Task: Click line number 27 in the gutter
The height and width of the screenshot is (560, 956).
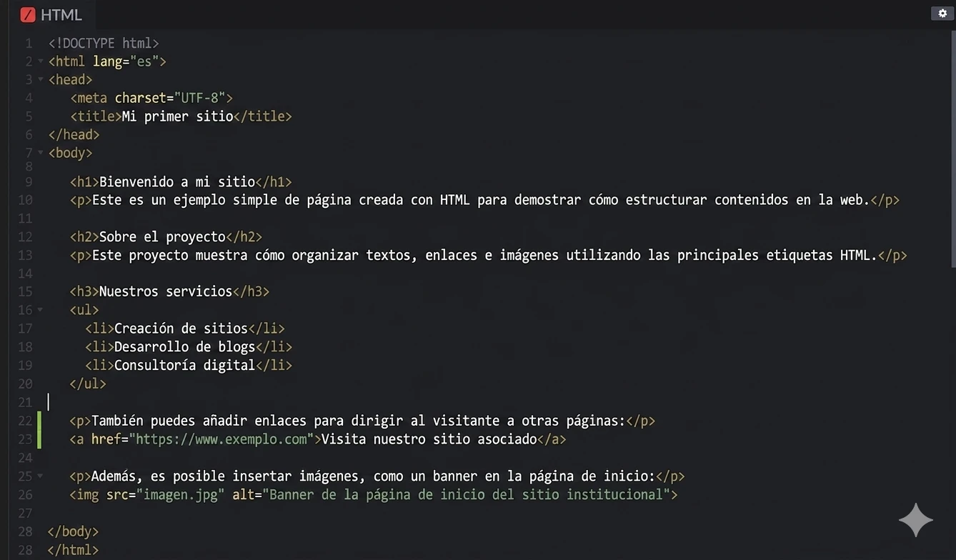Action: click(x=26, y=513)
